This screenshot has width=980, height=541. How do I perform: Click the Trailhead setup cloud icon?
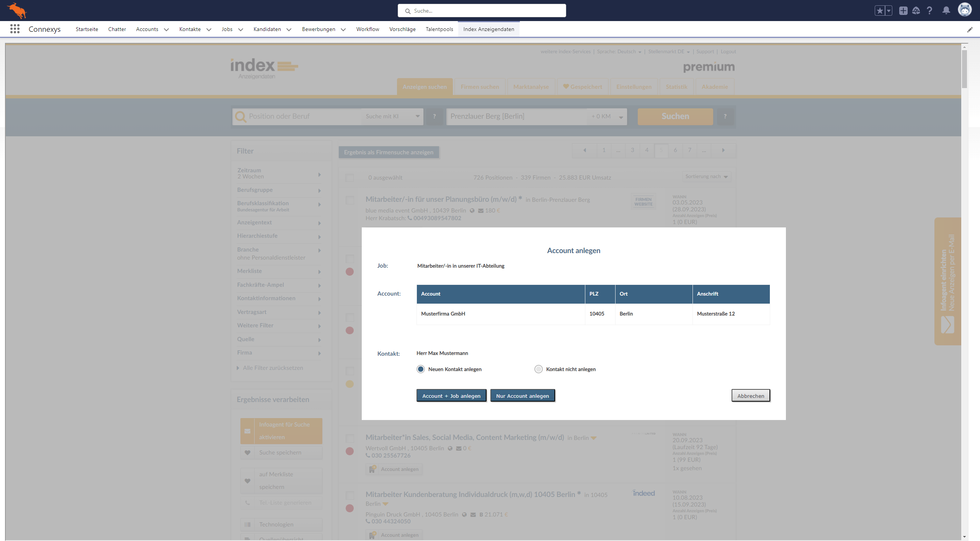point(916,11)
